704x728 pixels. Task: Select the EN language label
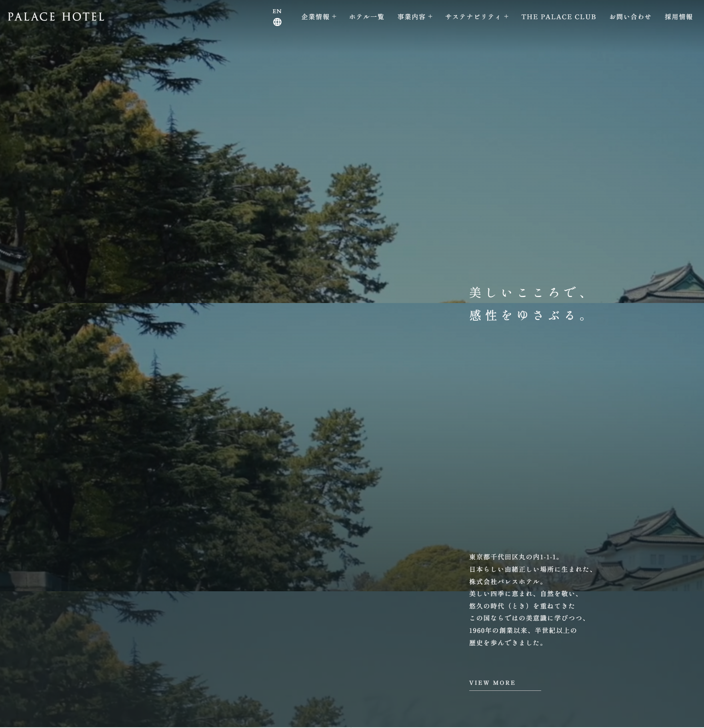(277, 11)
